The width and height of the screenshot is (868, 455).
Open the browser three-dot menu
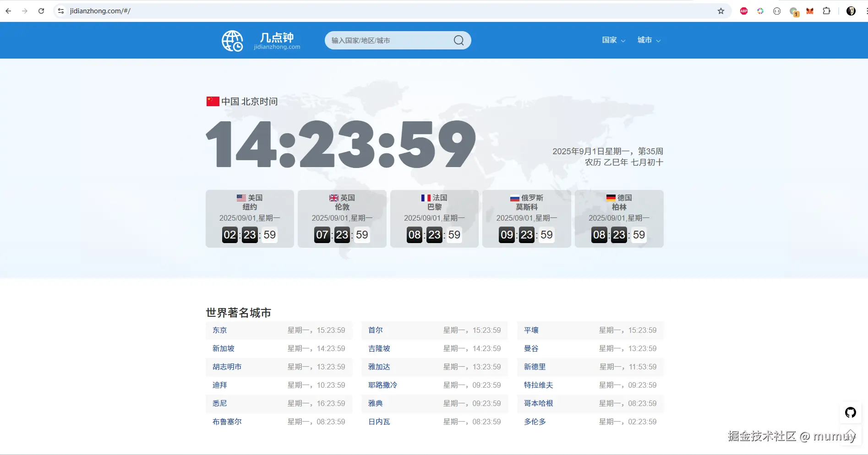click(x=865, y=11)
